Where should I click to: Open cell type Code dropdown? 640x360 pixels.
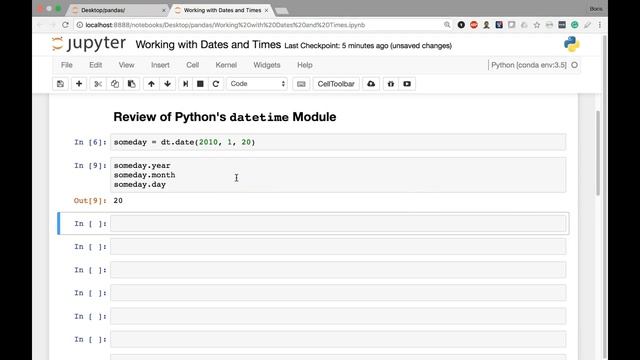click(257, 84)
